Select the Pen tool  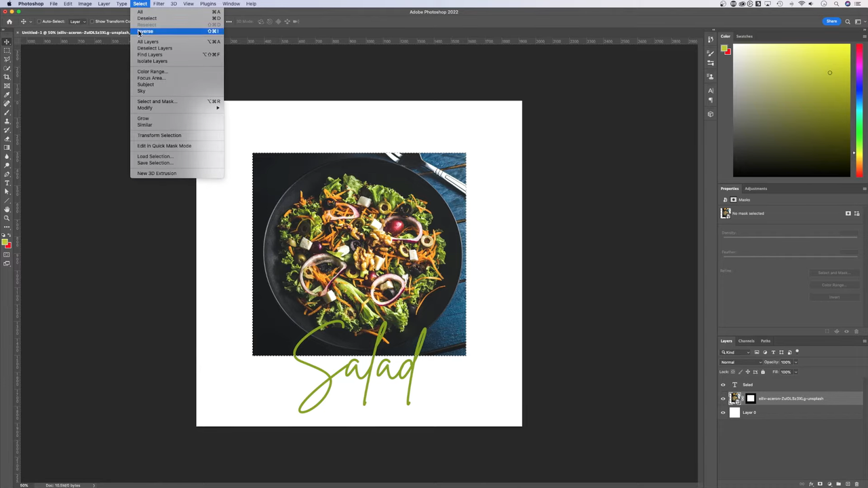coord(7,174)
